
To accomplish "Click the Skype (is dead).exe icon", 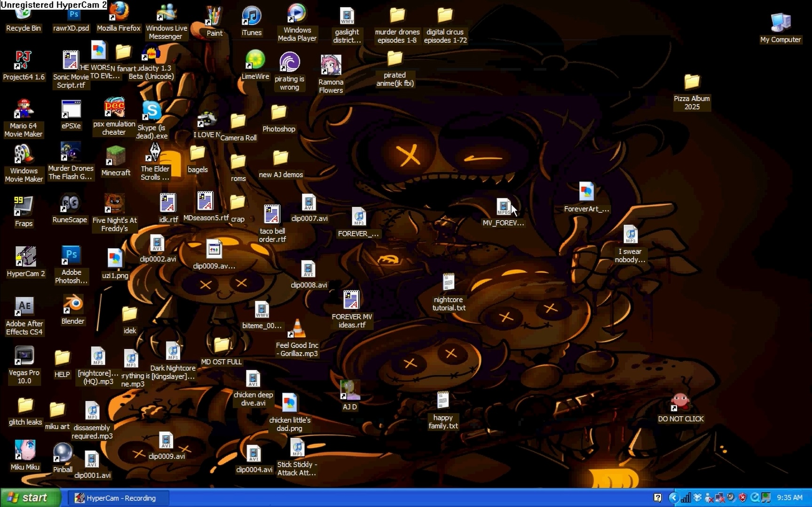I will tap(151, 113).
